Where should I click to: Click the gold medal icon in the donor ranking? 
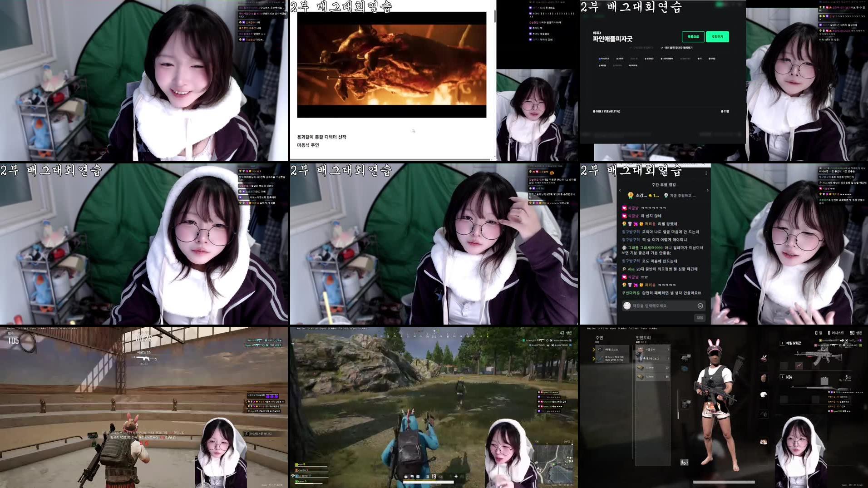click(630, 195)
